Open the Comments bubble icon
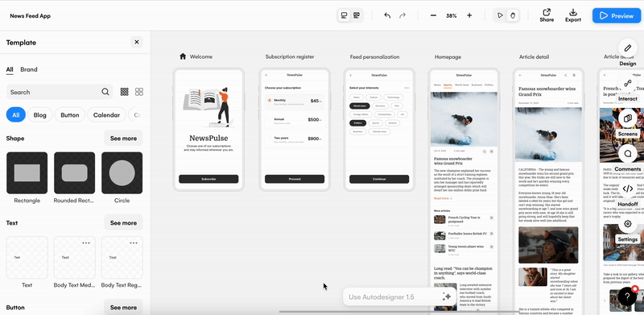 pyautogui.click(x=628, y=153)
